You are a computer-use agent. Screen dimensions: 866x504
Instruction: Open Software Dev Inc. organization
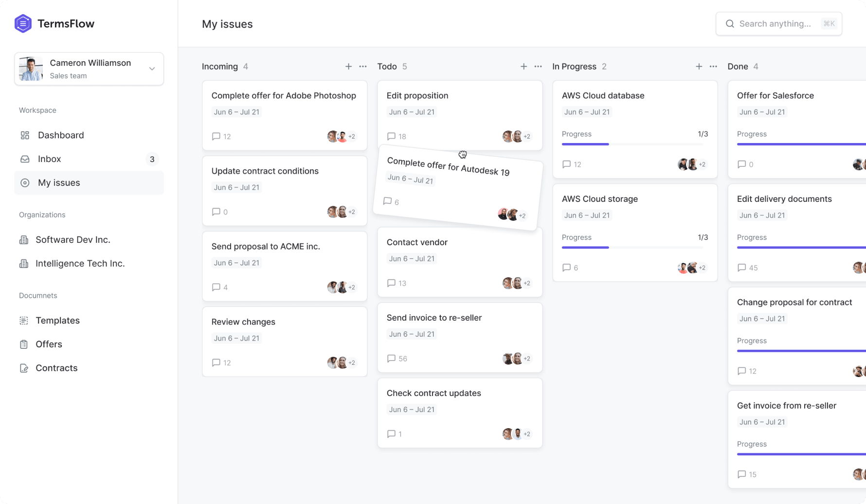72,240
